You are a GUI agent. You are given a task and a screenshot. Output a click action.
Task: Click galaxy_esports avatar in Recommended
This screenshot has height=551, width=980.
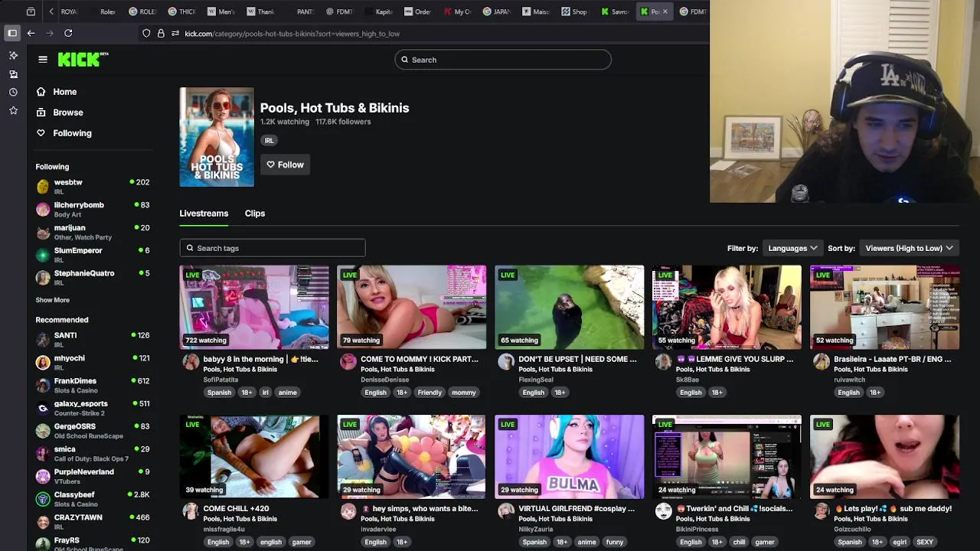point(43,408)
